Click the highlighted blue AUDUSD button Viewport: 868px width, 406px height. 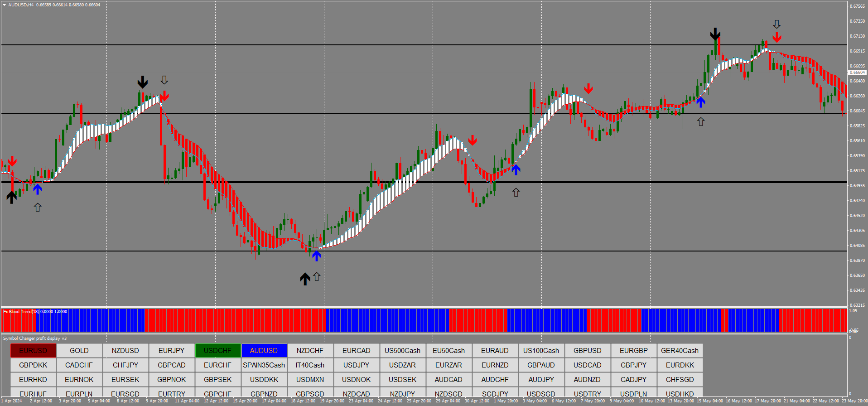(x=264, y=351)
